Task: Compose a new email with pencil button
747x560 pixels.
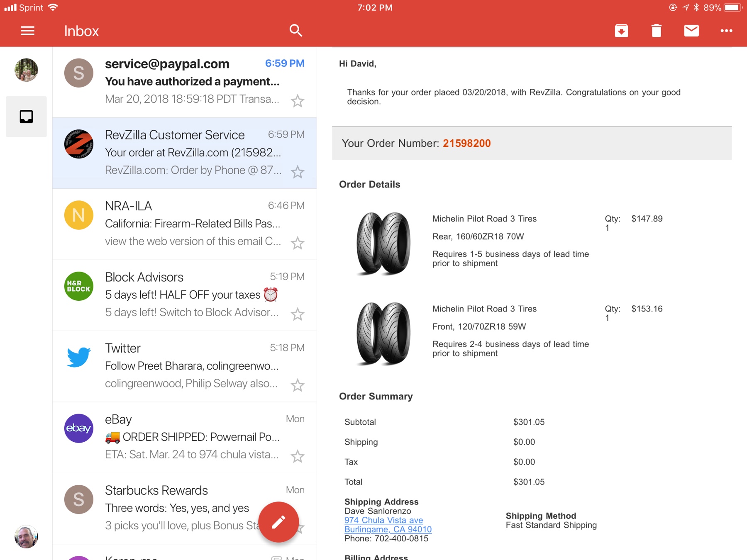Action: [x=278, y=522]
